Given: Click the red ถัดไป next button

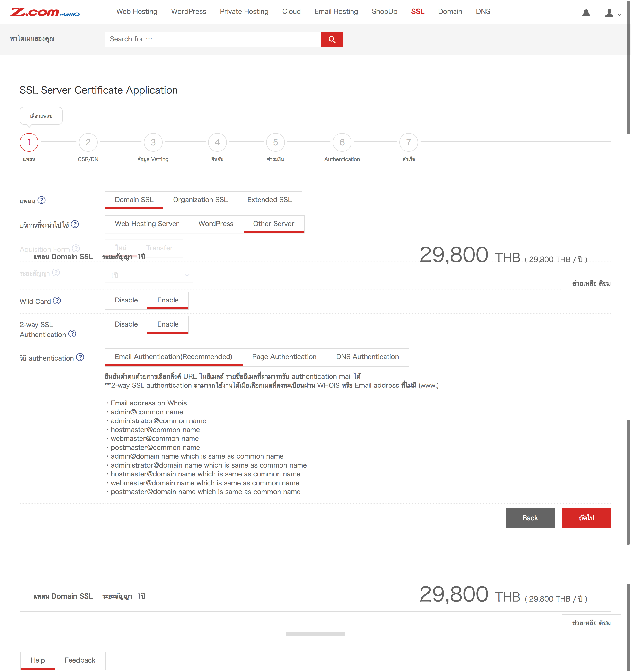Looking at the screenshot, I should 586,518.
